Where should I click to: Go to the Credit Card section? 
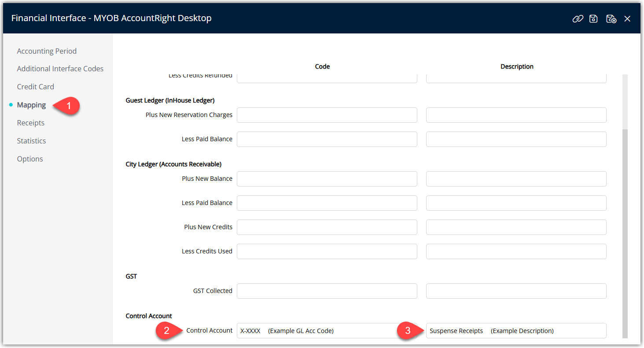pos(36,87)
